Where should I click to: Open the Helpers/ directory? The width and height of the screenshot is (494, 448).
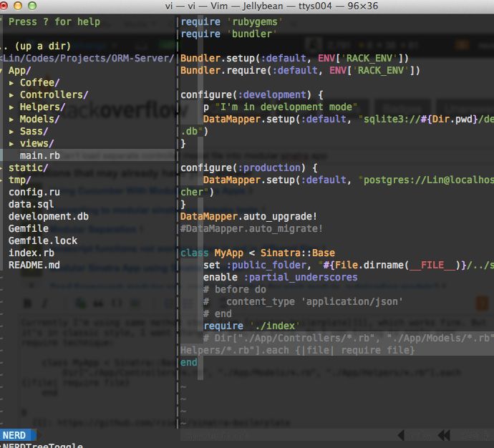point(42,107)
